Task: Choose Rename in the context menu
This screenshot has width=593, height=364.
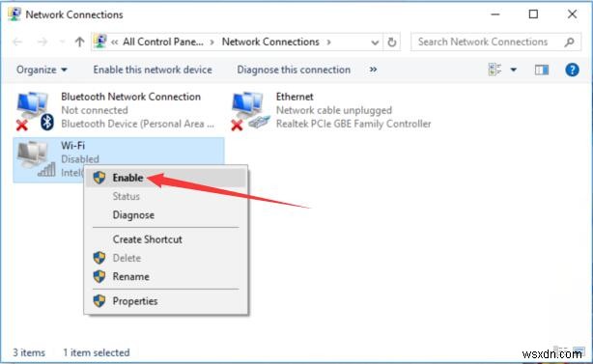Action: coord(166,277)
